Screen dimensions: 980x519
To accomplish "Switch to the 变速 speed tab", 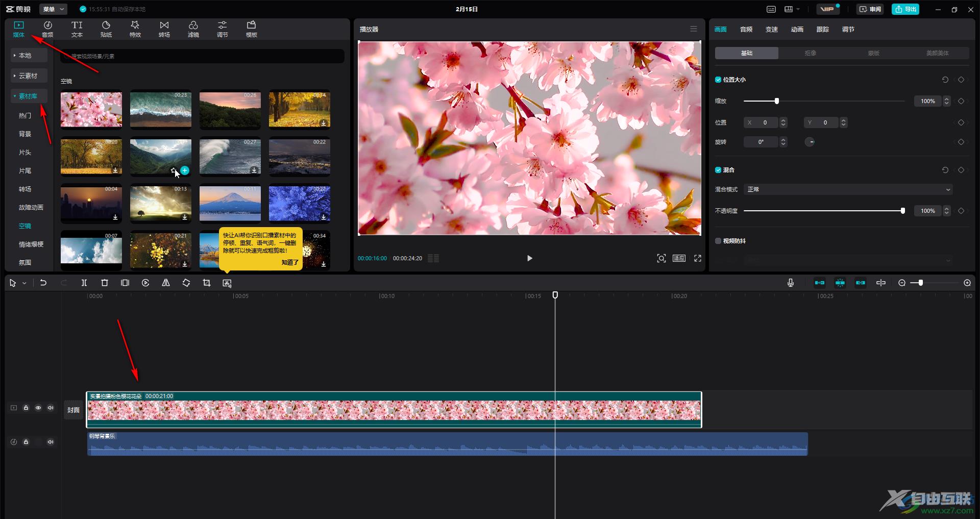I will pos(772,30).
